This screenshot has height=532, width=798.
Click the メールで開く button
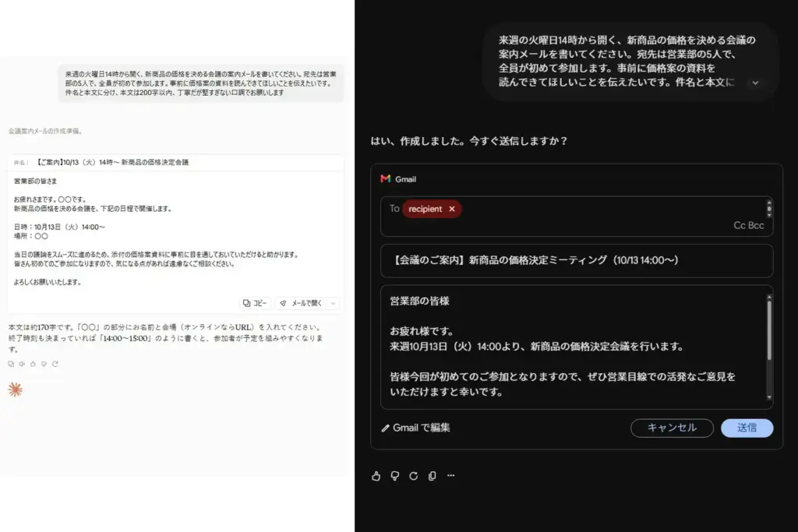[302, 303]
